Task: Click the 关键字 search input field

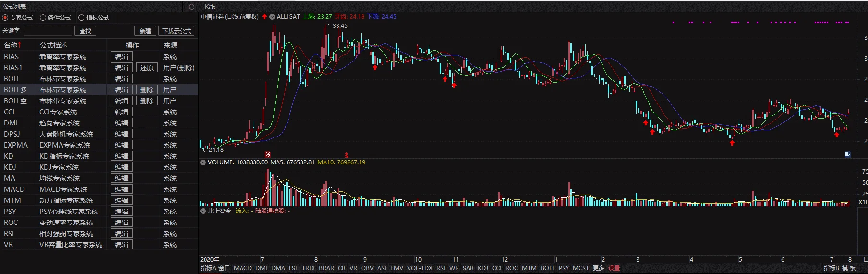Action: [48, 31]
